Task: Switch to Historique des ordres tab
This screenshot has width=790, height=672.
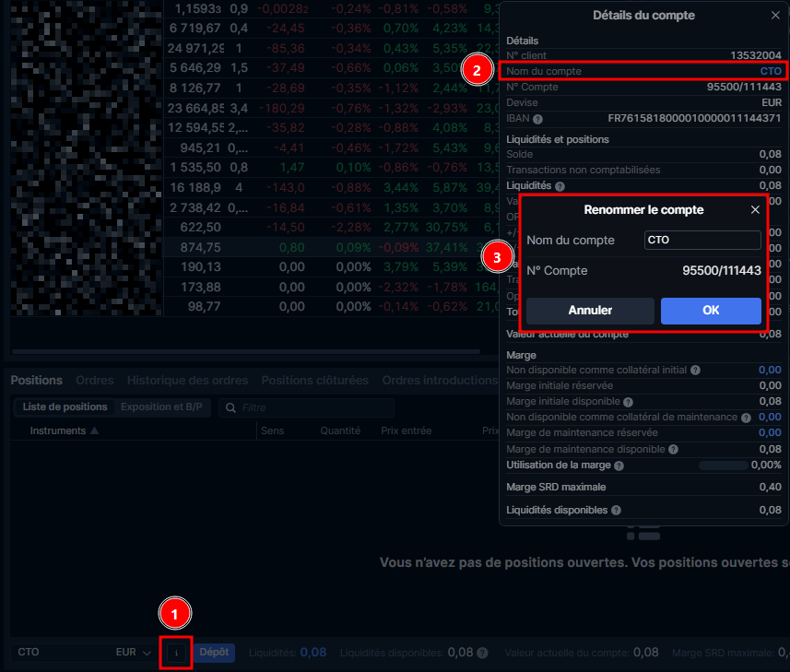Action: [187, 380]
